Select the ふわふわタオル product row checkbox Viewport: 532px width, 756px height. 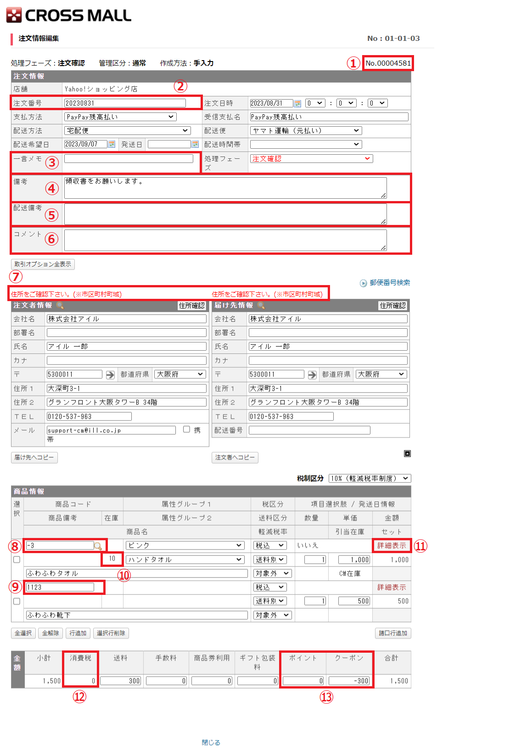(17, 560)
